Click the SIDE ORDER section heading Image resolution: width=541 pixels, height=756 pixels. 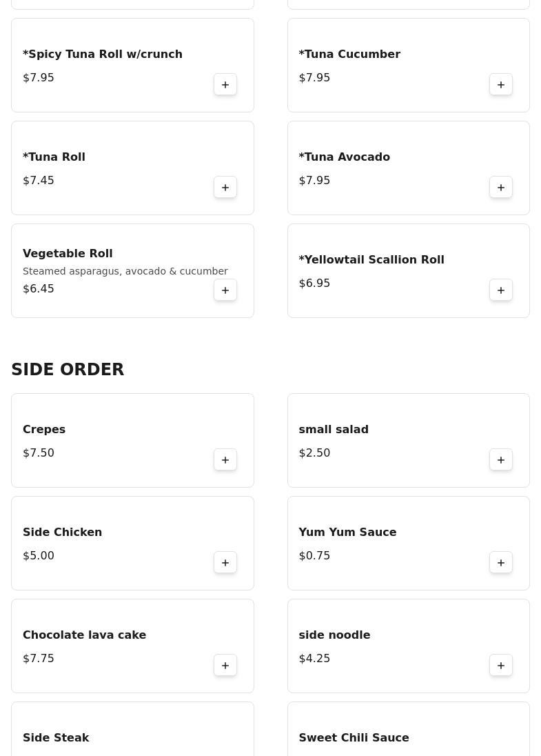(x=68, y=370)
